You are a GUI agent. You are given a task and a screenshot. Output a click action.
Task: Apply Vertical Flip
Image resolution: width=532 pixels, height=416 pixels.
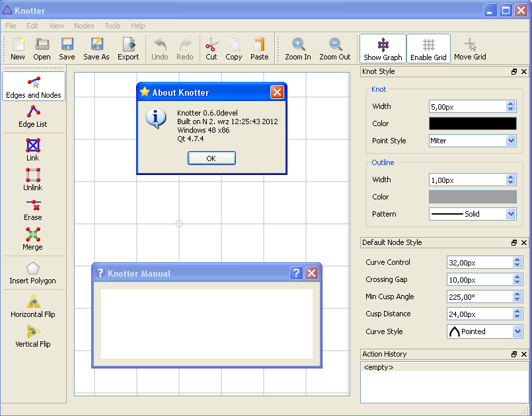[x=33, y=336]
